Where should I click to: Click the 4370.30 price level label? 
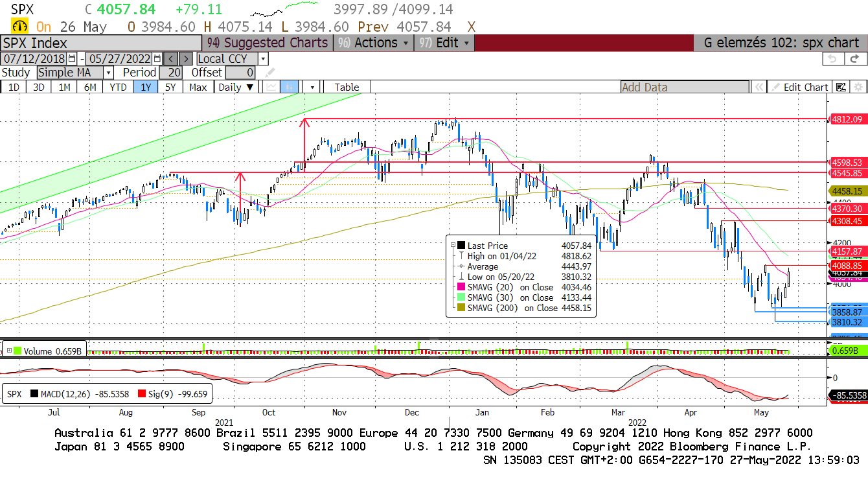click(847, 209)
